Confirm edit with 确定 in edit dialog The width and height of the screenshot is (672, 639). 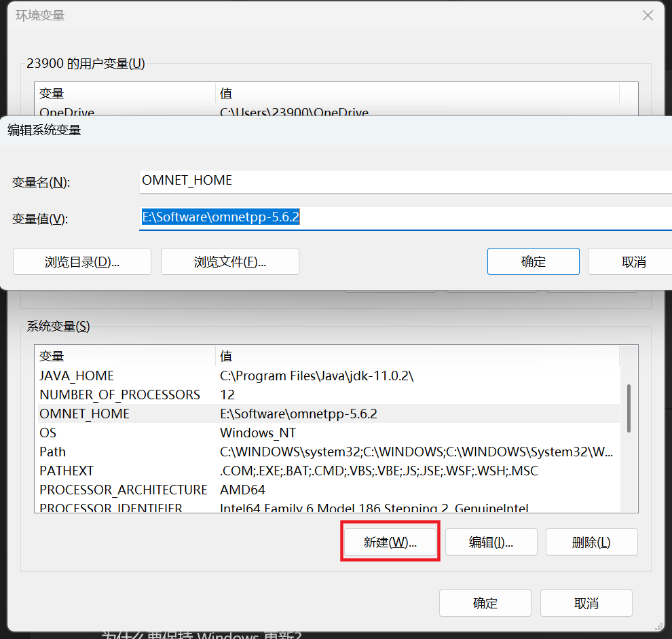pyautogui.click(x=533, y=261)
